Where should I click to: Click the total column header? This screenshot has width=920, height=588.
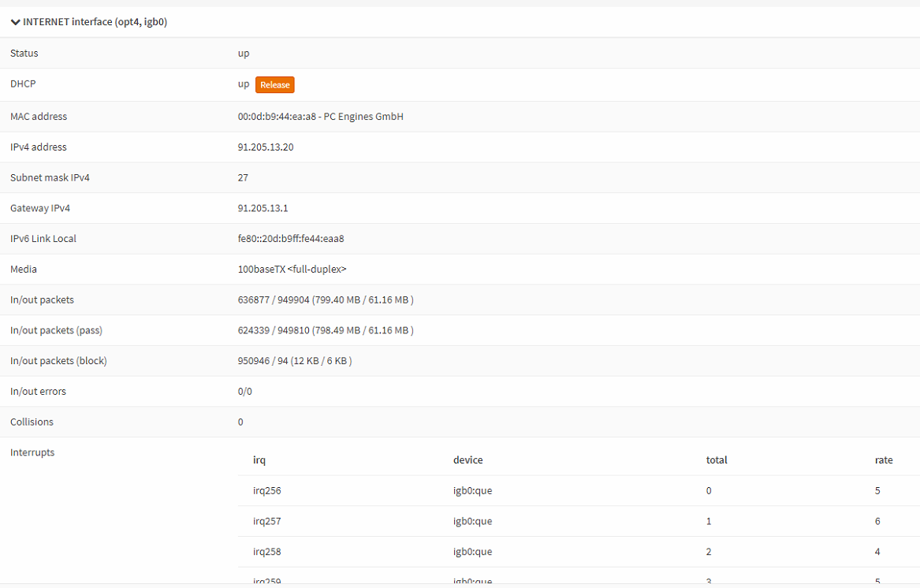click(716, 460)
